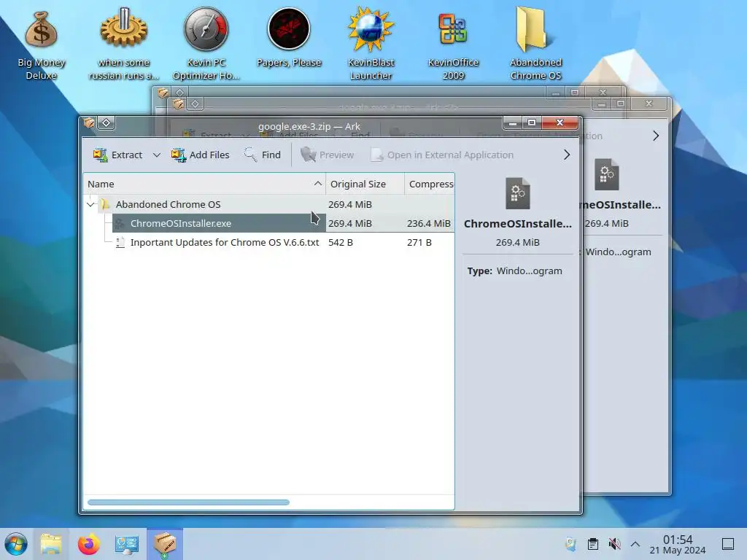
Task: Select Inportant Updates for Chrome OS V.6.6.txt
Action: click(225, 242)
